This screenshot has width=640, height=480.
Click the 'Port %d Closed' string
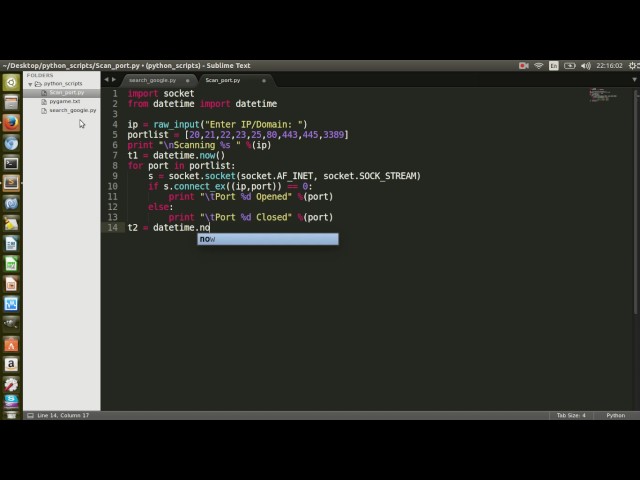pyautogui.click(x=246, y=217)
